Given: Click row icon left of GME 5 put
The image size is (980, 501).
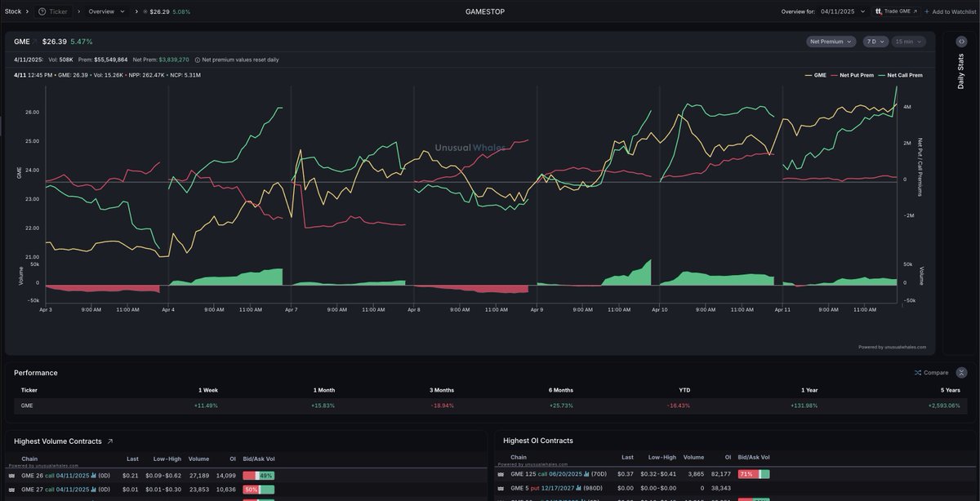Looking at the screenshot, I should [x=501, y=488].
